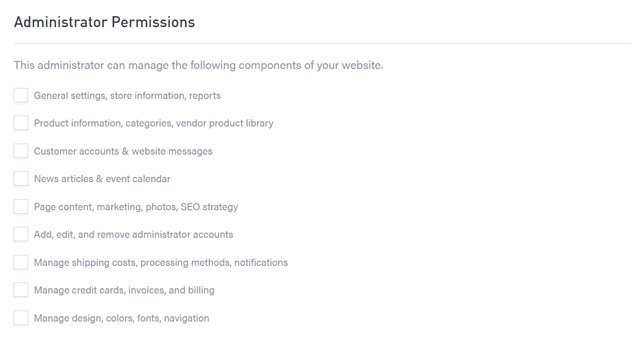Tick the Manage shipping costs checkbox
Viewport: 644px width, 342px height.
click(21, 263)
